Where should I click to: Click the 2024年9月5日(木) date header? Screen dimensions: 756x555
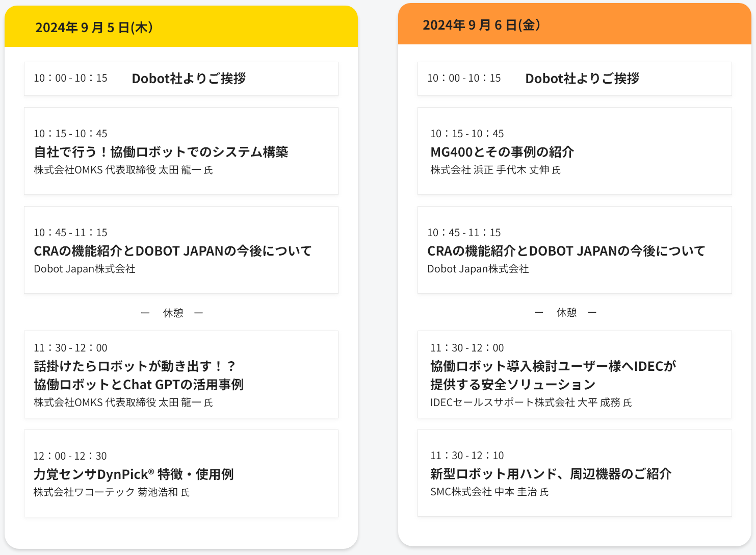point(181,27)
